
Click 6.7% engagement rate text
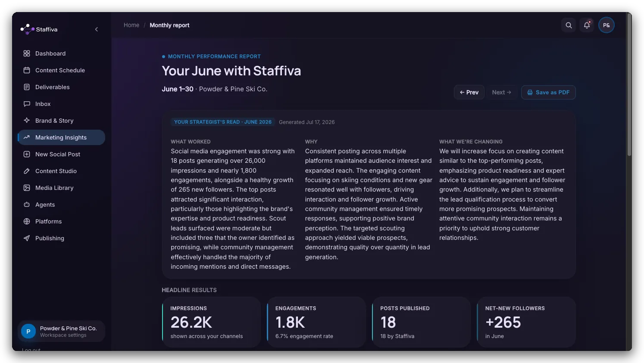pyautogui.click(x=304, y=336)
